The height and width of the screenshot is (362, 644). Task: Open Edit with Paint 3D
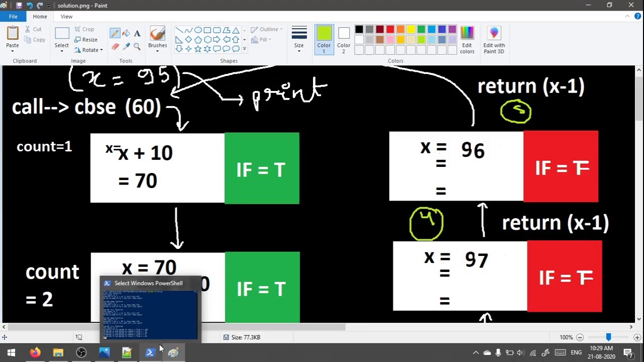[x=494, y=40]
